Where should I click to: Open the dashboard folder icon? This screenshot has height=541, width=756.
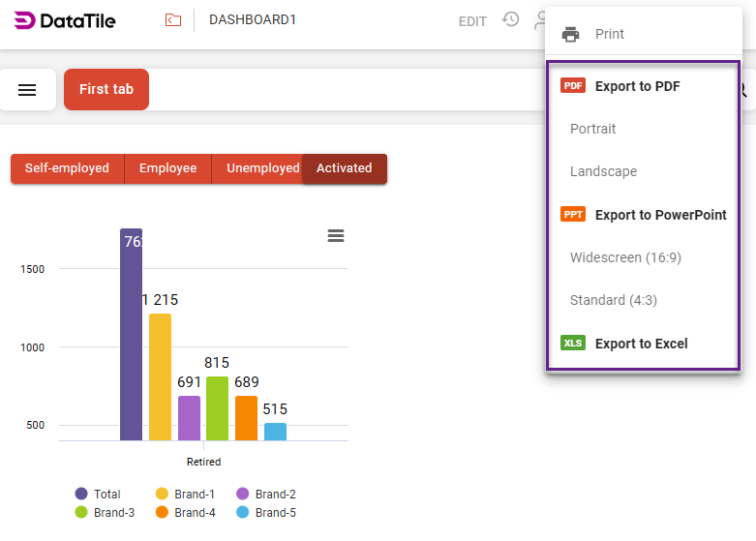click(x=173, y=20)
